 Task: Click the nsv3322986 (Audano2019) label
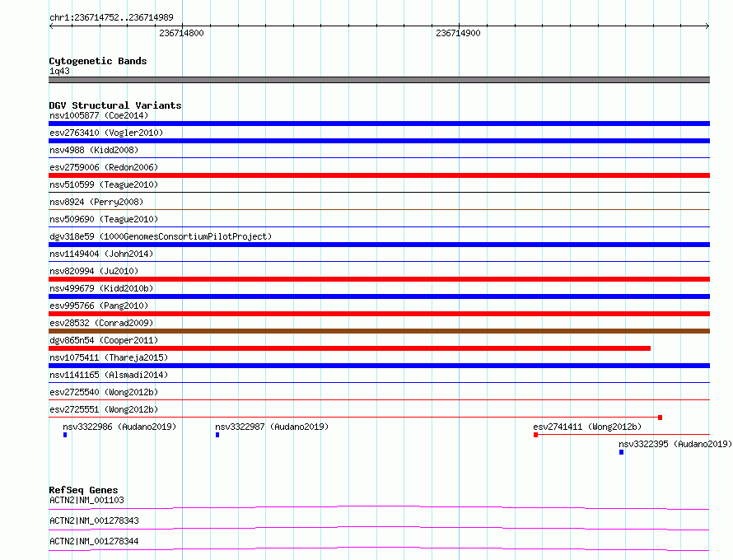tap(119, 427)
